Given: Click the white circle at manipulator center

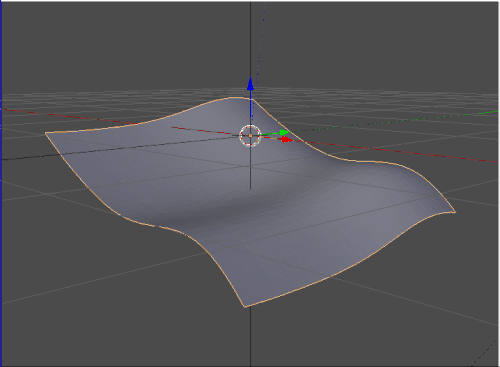Looking at the screenshot, I should 250,136.
